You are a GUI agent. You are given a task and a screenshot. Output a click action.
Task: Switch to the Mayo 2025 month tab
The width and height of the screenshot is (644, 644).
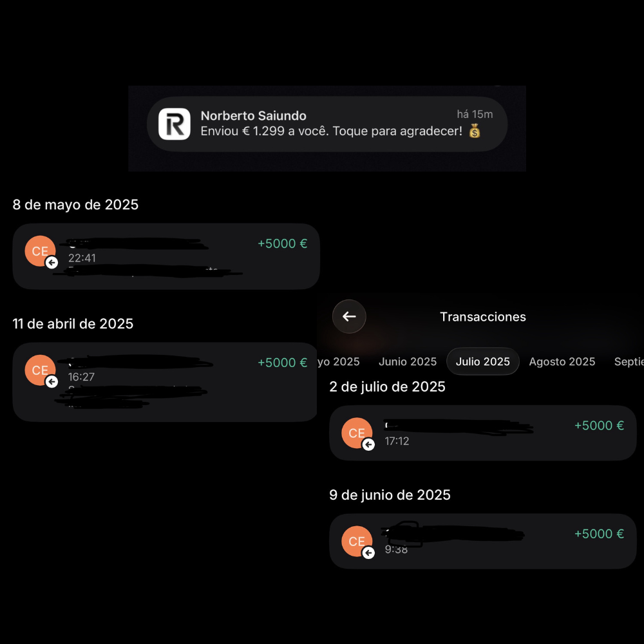click(x=339, y=361)
